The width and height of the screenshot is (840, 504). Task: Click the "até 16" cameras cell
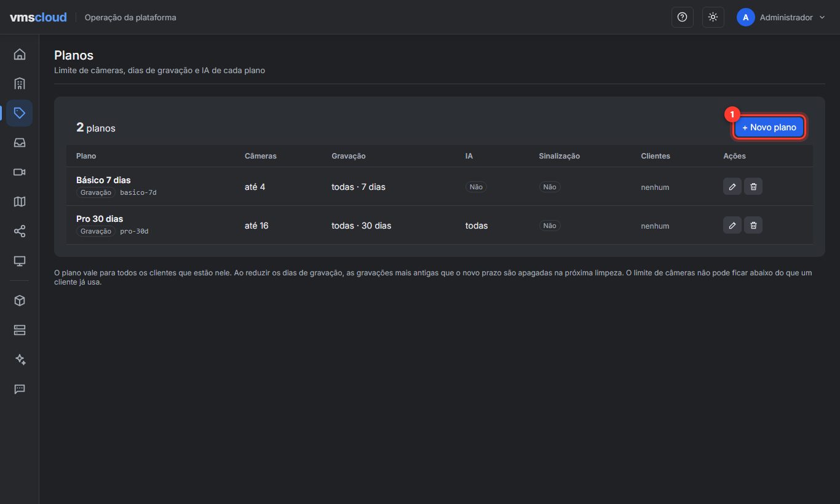(x=256, y=226)
